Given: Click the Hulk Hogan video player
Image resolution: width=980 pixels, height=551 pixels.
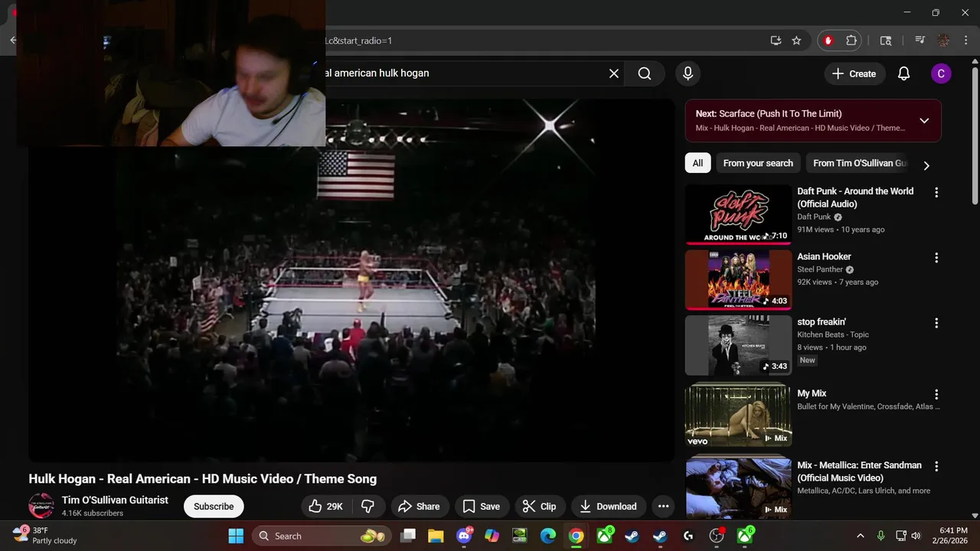Looking at the screenshot, I should 351,280.
